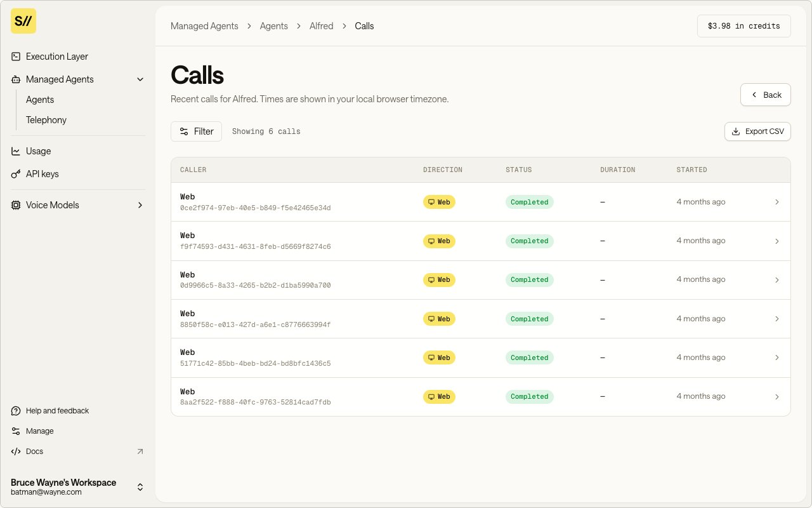
Task: Click Completed status in row f9f74593
Action: [x=530, y=241]
